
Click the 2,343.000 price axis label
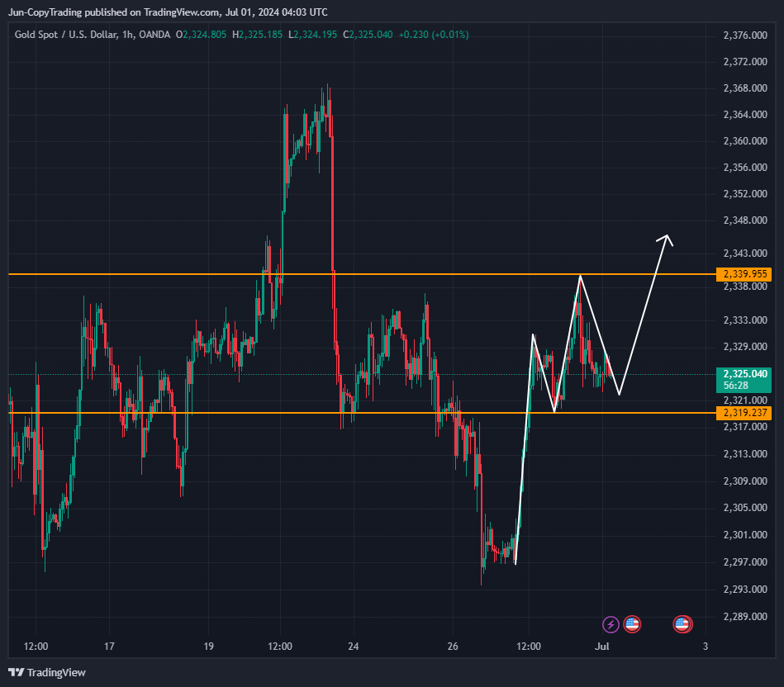coord(745,253)
